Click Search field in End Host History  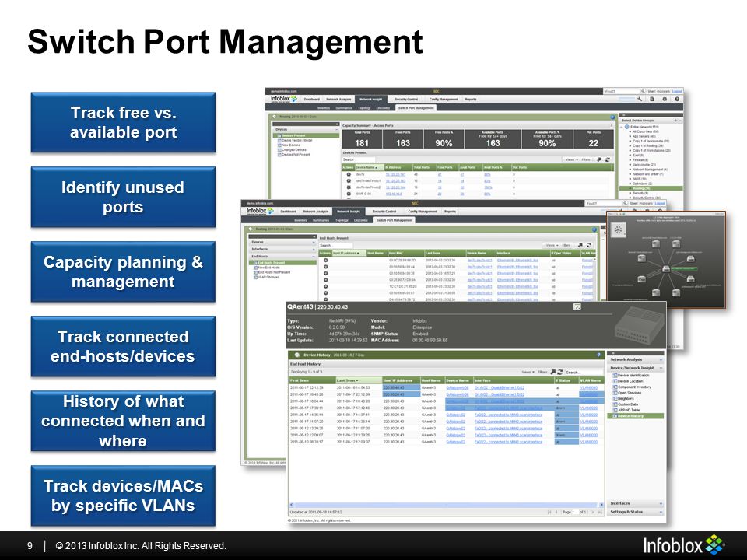pos(584,372)
